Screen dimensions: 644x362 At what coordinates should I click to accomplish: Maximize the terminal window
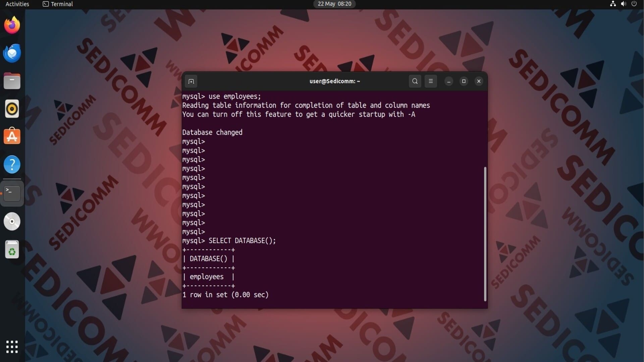pos(464,81)
